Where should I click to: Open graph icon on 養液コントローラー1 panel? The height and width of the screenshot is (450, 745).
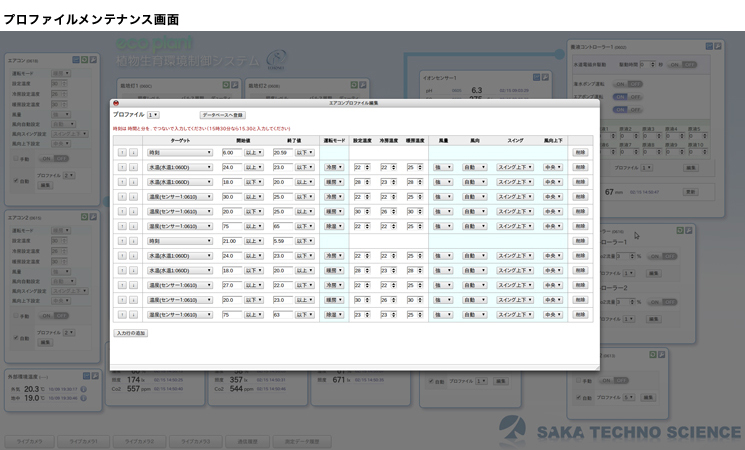point(709,46)
